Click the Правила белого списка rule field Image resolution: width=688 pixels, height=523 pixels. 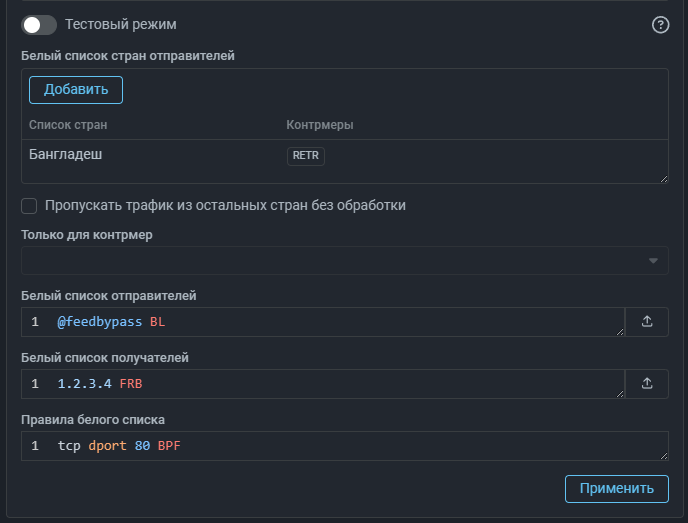pyautogui.click(x=345, y=446)
